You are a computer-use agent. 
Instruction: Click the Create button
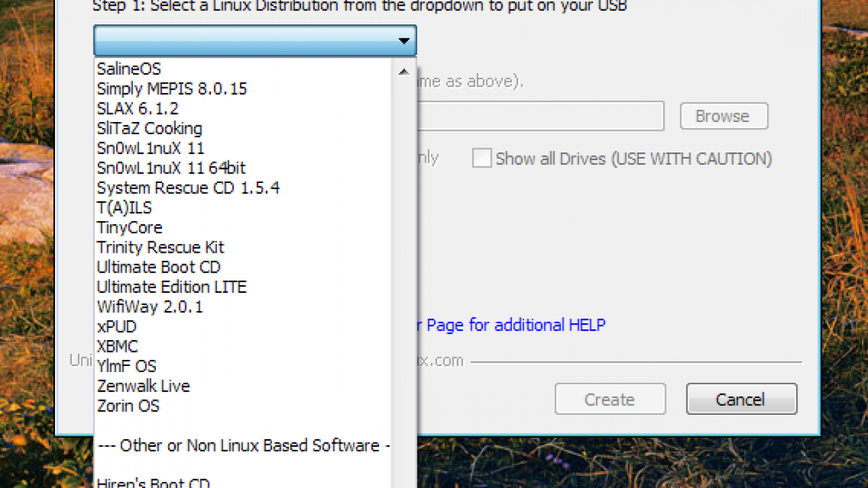coord(610,399)
